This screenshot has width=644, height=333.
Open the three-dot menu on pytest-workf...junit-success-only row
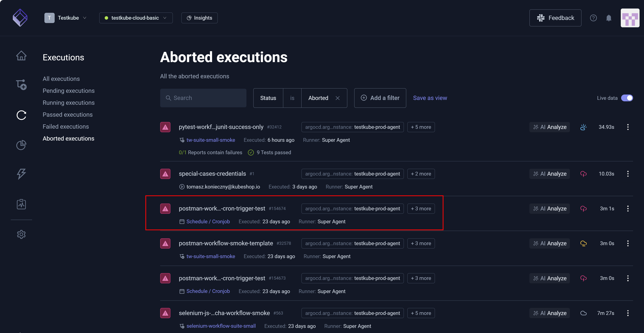click(628, 127)
